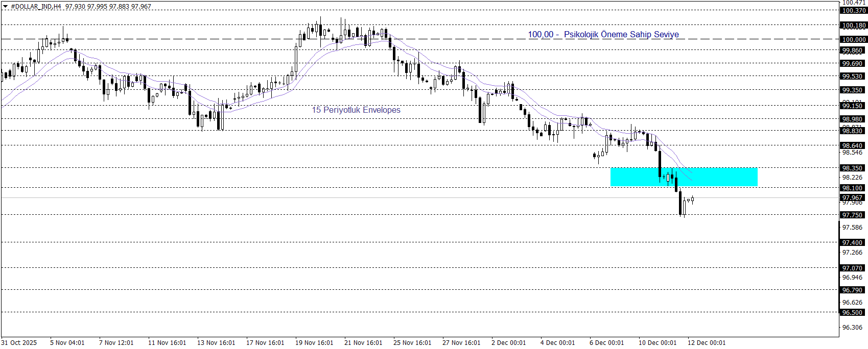Select the '15 Periyotluk Envelopes' text label
The image size is (868, 349).
tap(356, 110)
